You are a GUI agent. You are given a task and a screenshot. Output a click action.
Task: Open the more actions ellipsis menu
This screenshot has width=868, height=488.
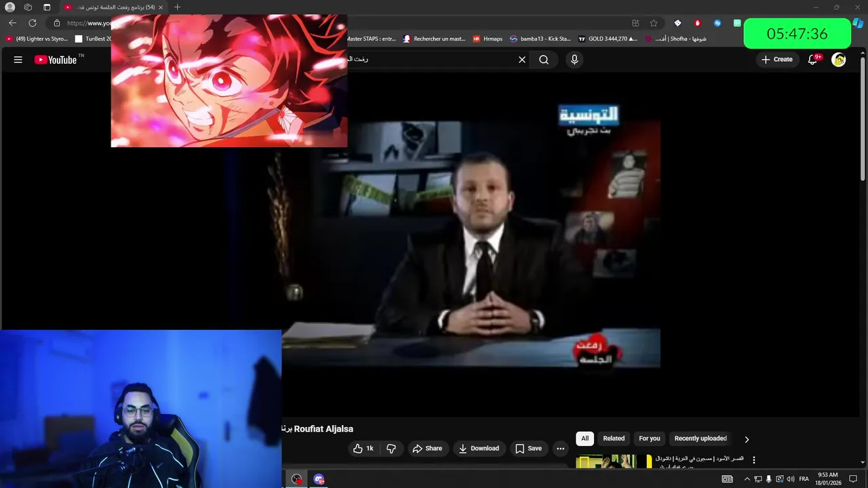(560, 449)
